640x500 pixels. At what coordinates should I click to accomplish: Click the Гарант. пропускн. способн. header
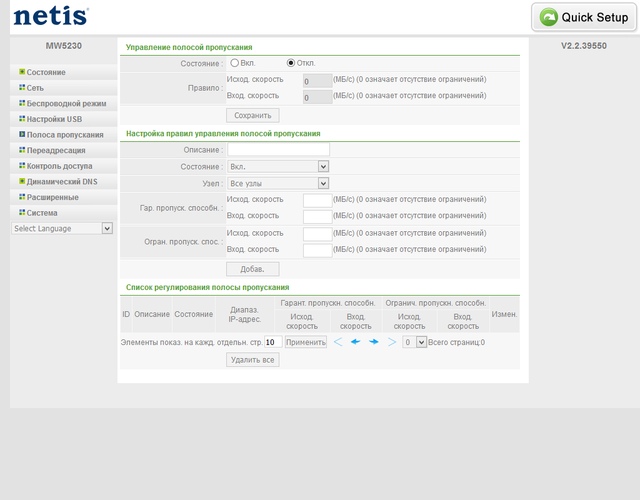(328, 303)
